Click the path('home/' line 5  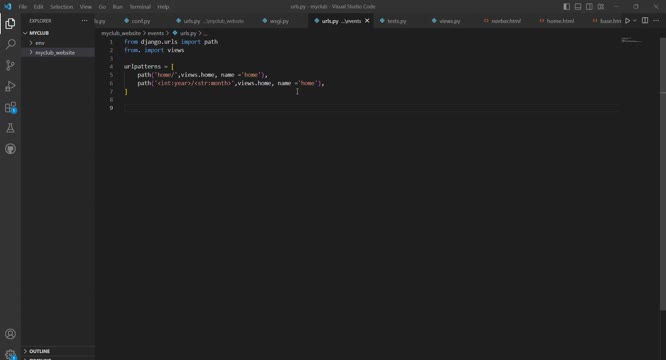click(x=202, y=75)
